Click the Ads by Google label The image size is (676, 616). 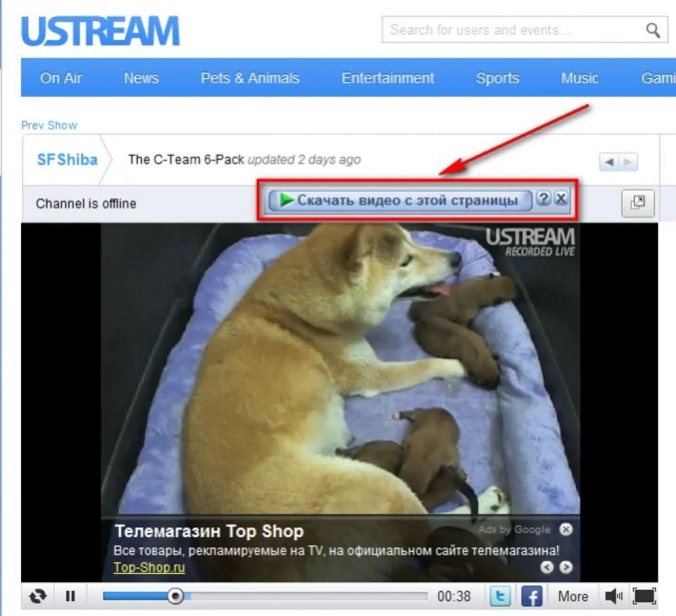[514, 529]
